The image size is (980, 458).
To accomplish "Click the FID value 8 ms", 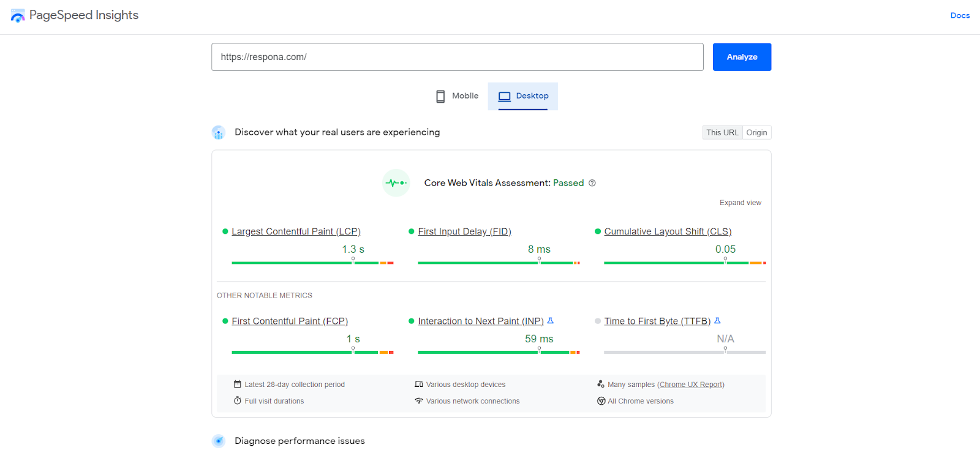I will click(x=539, y=249).
